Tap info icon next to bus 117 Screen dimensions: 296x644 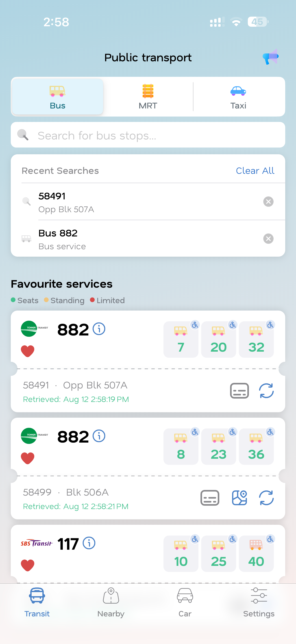coord(89,543)
